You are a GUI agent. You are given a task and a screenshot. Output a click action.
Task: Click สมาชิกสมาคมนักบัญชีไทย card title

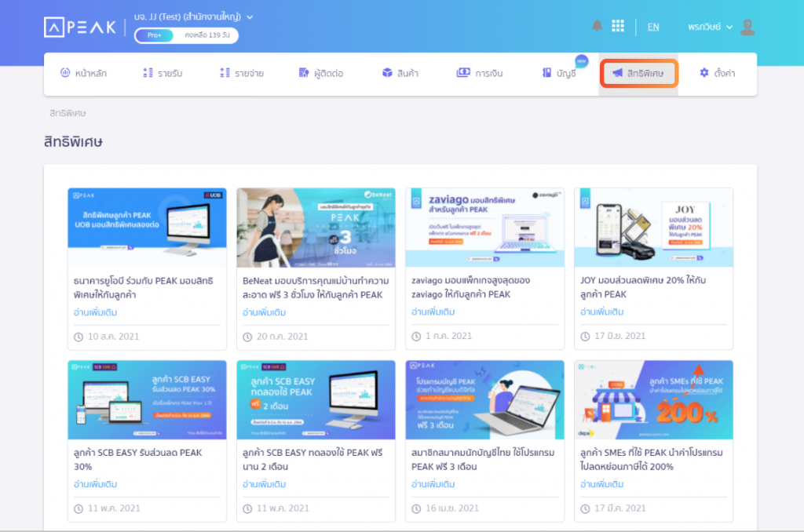coord(483,459)
